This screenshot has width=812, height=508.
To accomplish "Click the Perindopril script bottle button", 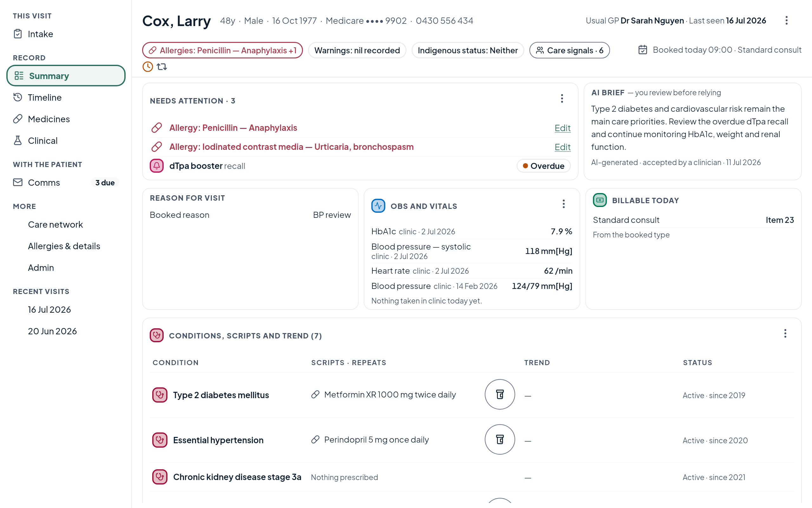I will coord(500,439).
